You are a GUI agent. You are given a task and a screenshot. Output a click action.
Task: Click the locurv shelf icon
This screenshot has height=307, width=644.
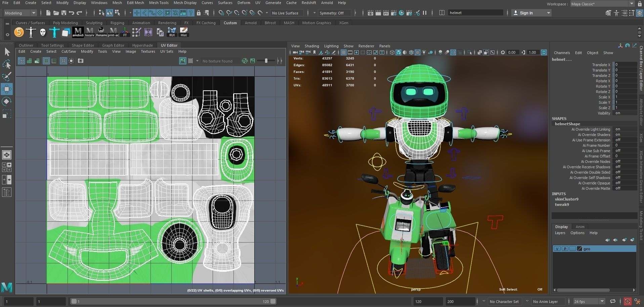click(x=89, y=32)
